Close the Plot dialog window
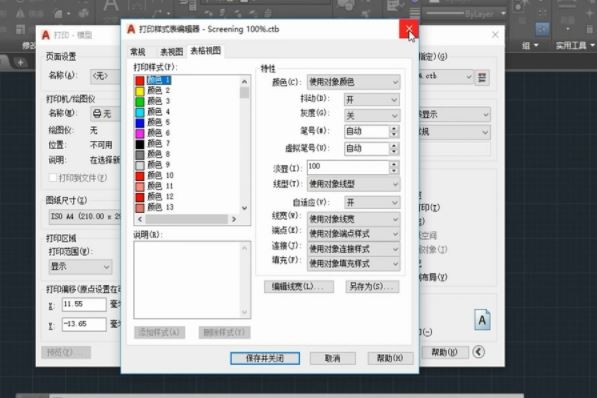This screenshot has width=597, height=398. pos(495,35)
